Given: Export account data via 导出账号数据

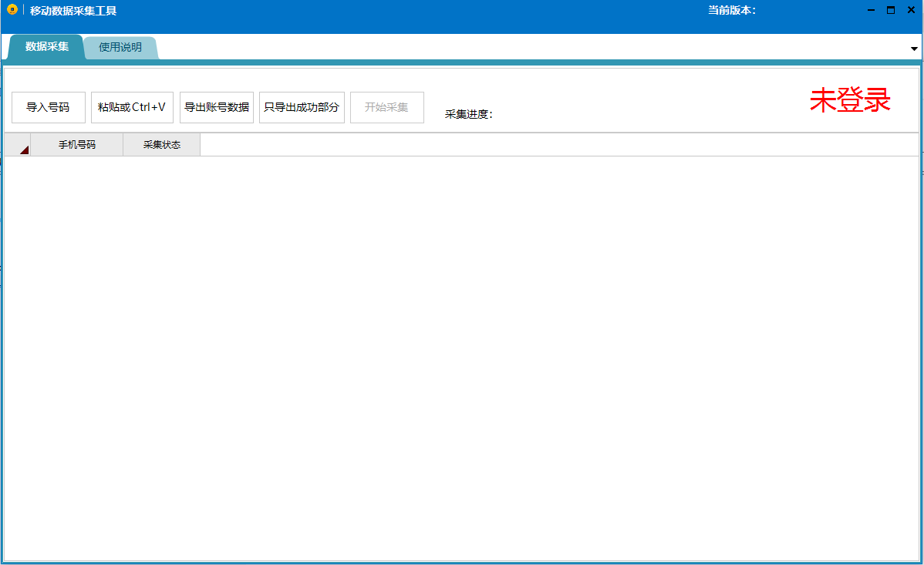Looking at the screenshot, I should 218,107.
